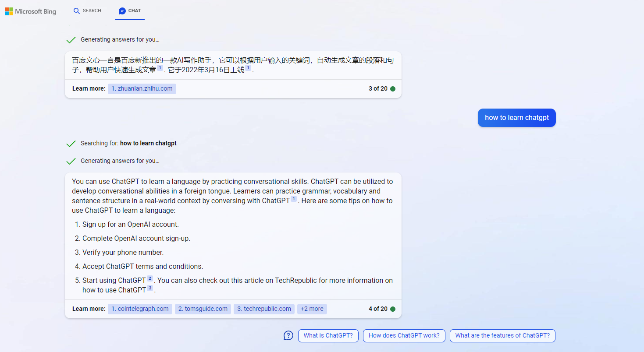The height and width of the screenshot is (352, 644).
Task: Click the help question mark icon
Action: 288,335
